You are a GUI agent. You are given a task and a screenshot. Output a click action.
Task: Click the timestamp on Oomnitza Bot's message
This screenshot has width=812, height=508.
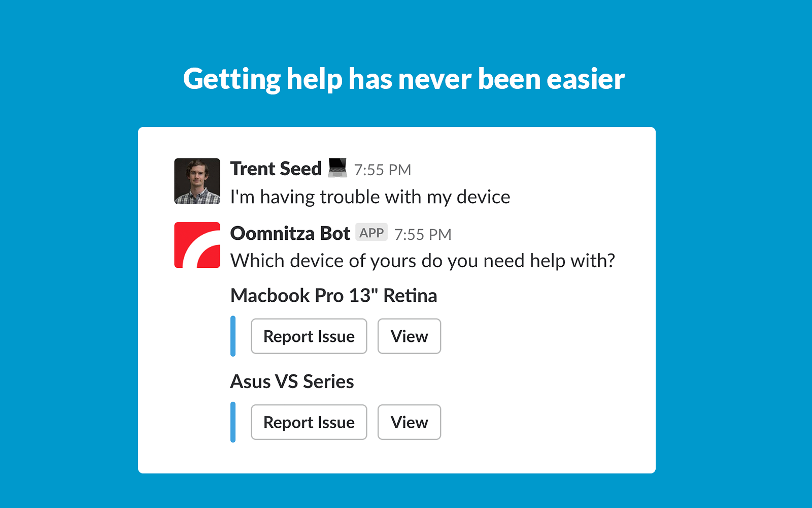point(423,234)
